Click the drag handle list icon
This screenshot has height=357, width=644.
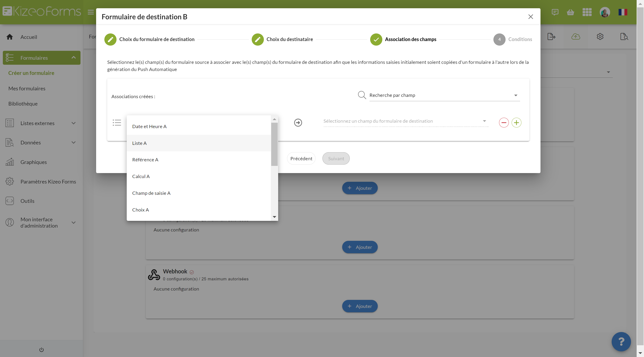(117, 123)
